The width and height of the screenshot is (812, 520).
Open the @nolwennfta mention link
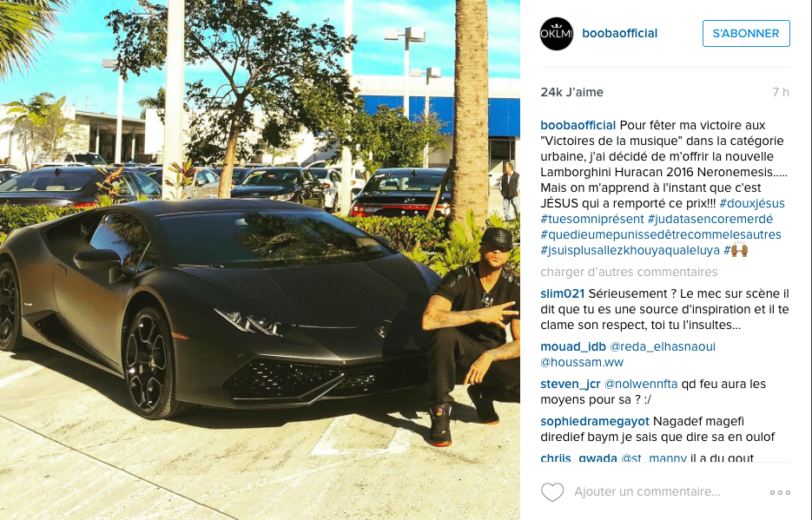pos(641,384)
